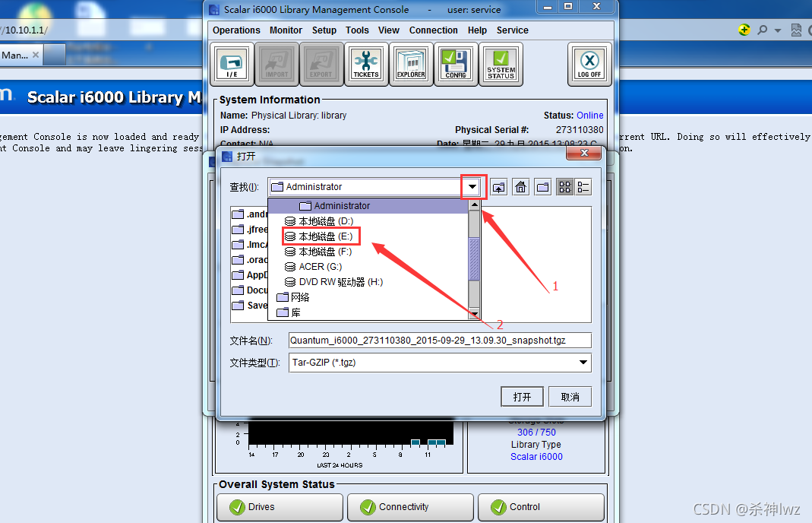Go up one folder level icon
The image size is (812, 523).
point(499,187)
